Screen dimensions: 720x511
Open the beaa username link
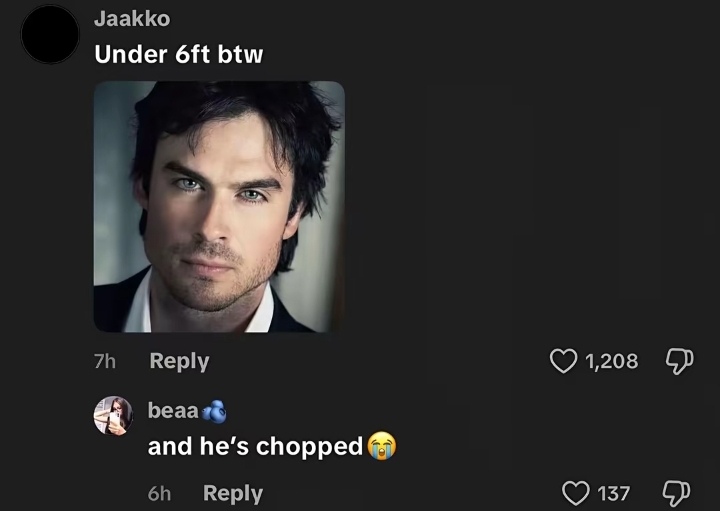[173, 410]
